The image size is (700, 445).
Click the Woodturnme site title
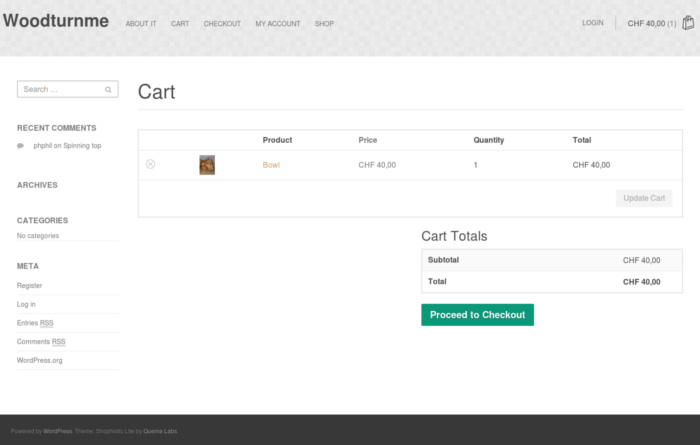click(56, 21)
